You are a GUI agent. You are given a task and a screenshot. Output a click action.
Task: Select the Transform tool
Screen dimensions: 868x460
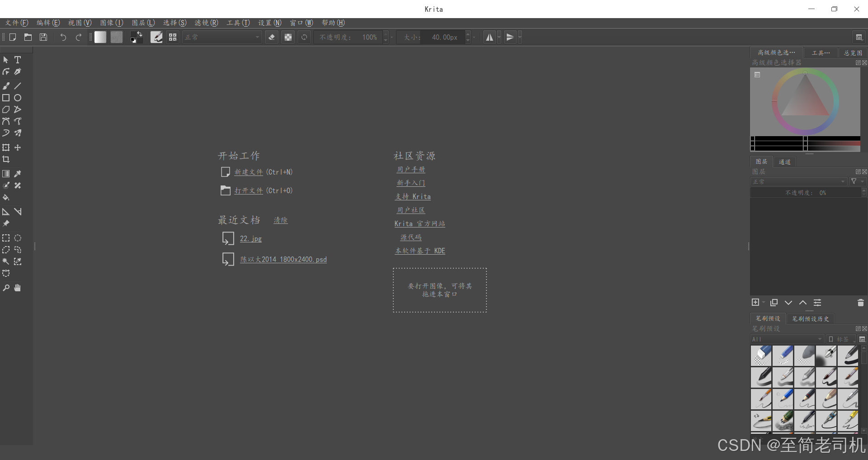click(x=6, y=147)
